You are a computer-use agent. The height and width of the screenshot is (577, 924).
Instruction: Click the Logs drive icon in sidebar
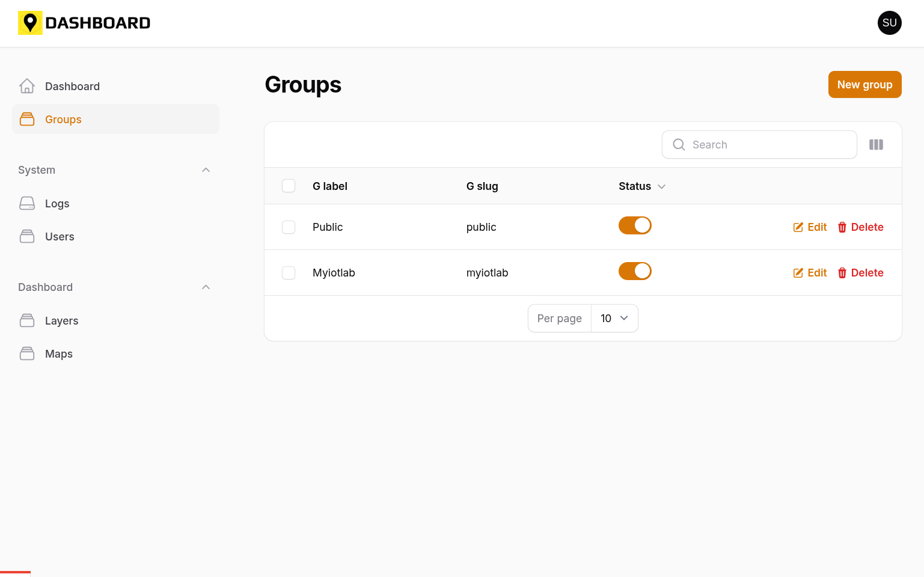[x=27, y=204]
